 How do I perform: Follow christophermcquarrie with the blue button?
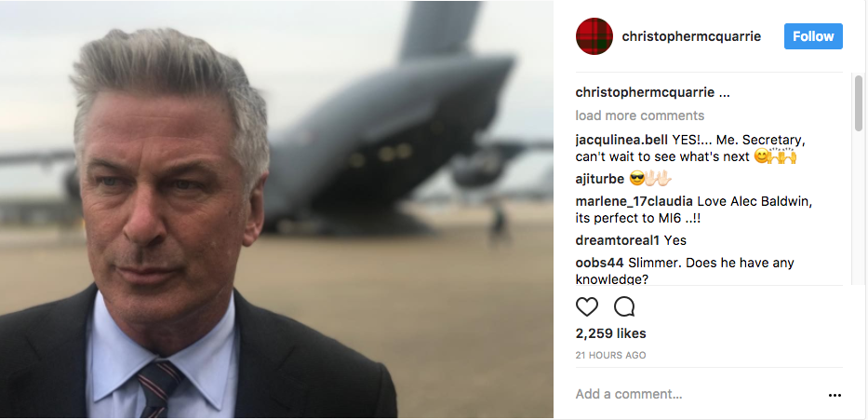coord(813,36)
